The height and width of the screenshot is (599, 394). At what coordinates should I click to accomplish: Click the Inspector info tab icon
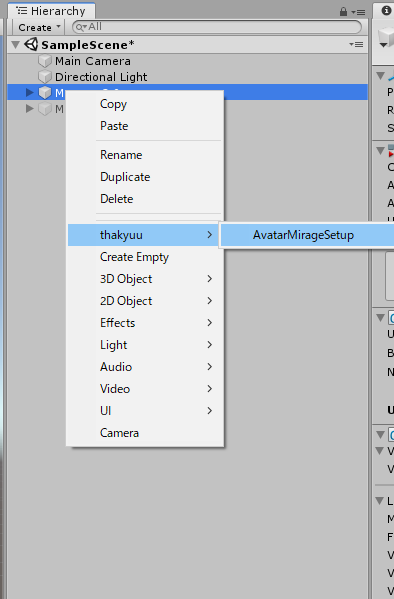pos(386,11)
